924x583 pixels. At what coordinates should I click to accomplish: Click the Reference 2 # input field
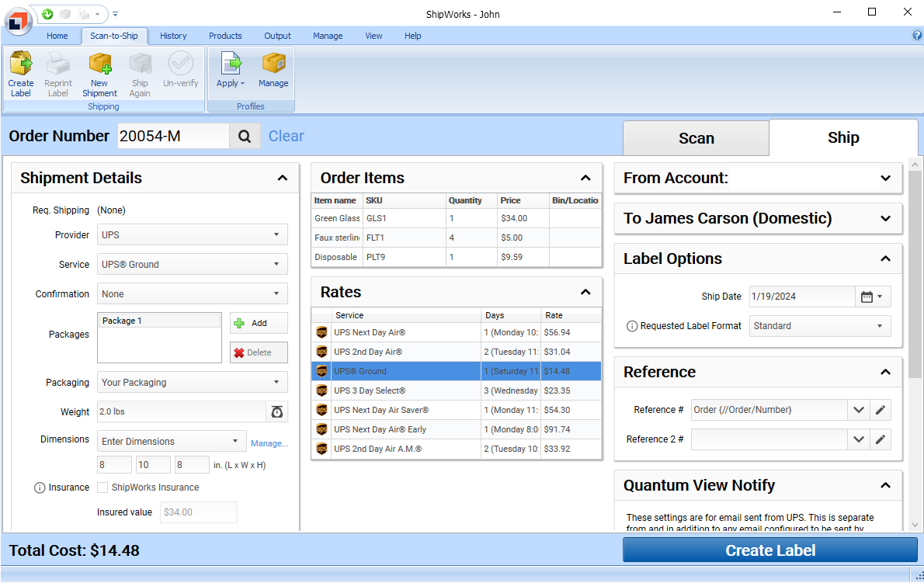pos(769,439)
